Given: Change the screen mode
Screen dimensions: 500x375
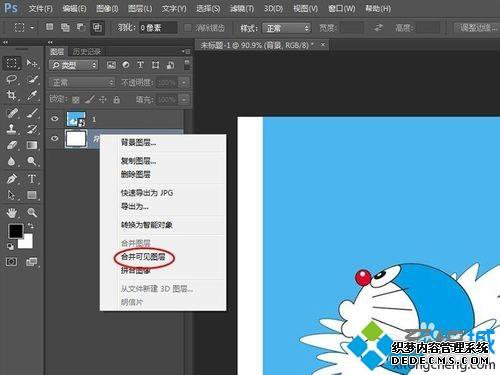Looking at the screenshot, I should (x=32, y=262).
